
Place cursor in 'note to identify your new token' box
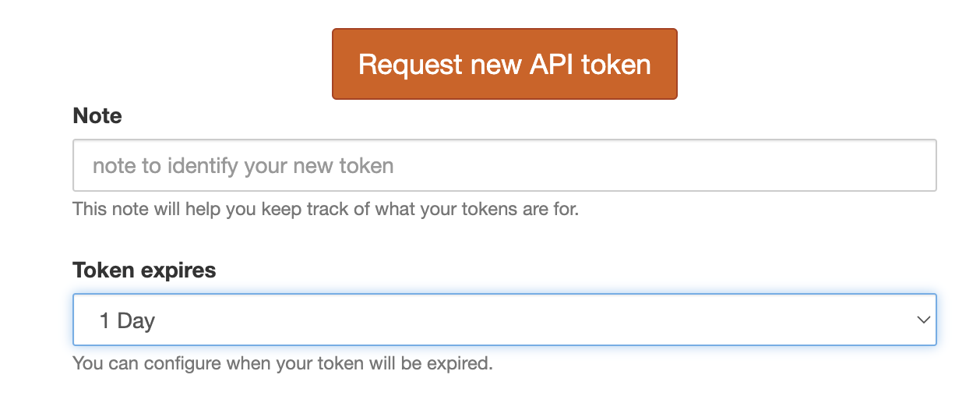[505, 165]
